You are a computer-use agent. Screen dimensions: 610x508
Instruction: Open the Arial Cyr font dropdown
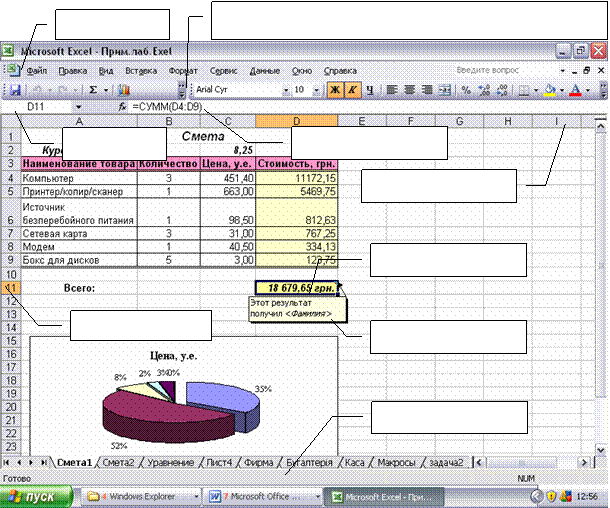(x=286, y=90)
